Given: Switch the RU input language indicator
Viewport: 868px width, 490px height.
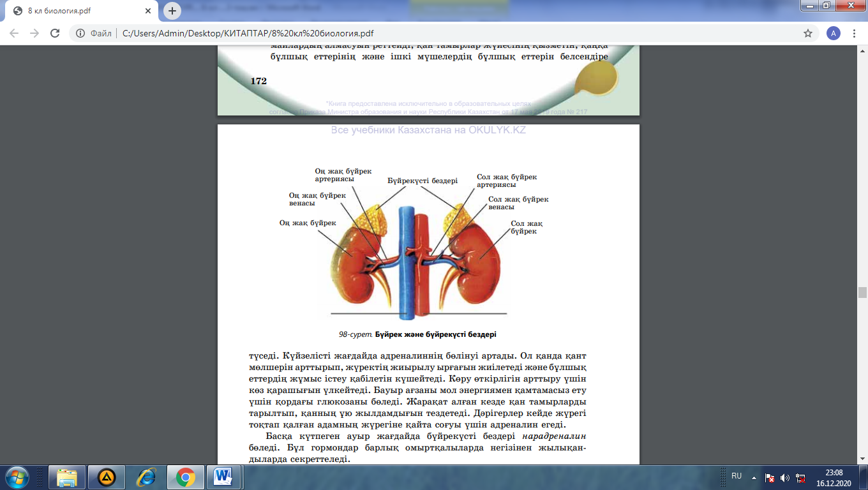Looking at the screenshot, I should tap(737, 476).
